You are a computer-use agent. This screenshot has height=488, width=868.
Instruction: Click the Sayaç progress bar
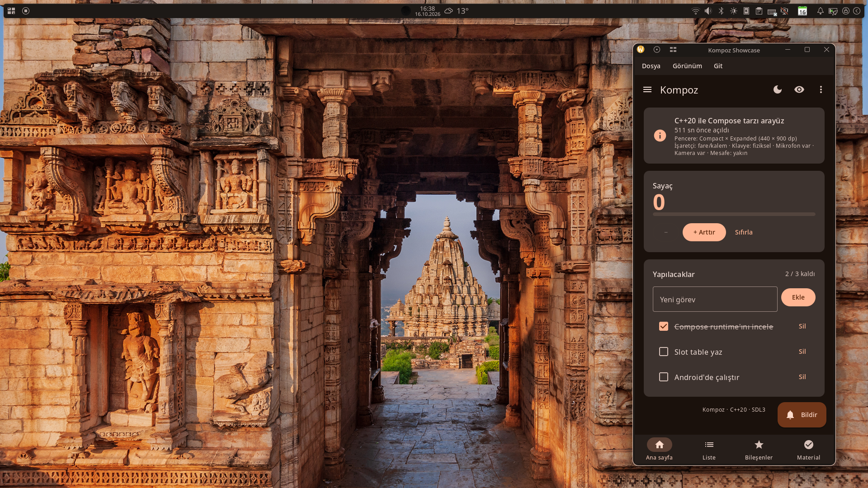coord(734,214)
